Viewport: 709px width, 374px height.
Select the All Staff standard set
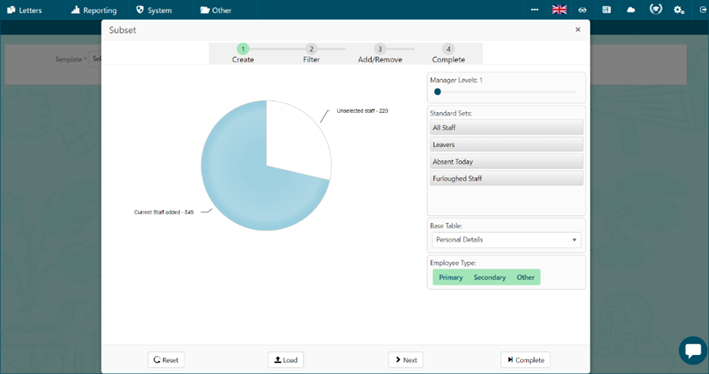[x=506, y=128]
